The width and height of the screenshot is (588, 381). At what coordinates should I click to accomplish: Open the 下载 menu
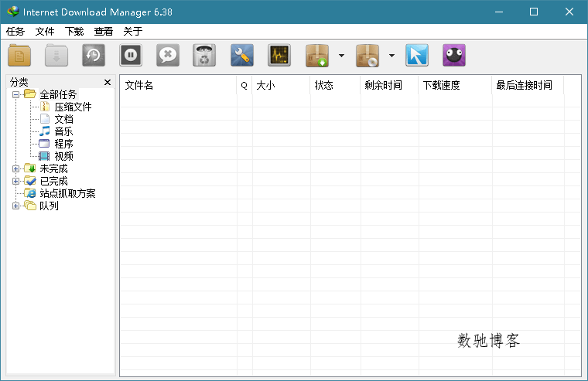pyautogui.click(x=73, y=32)
